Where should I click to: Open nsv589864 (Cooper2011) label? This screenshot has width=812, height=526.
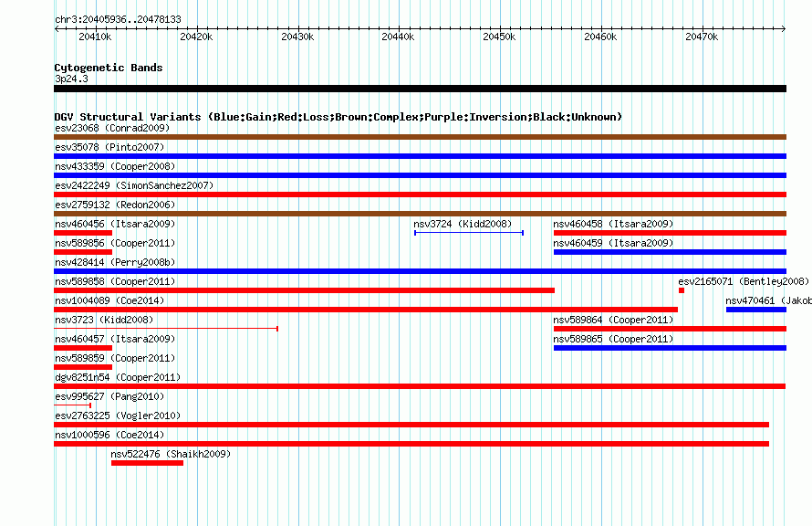click(x=613, y=320)
